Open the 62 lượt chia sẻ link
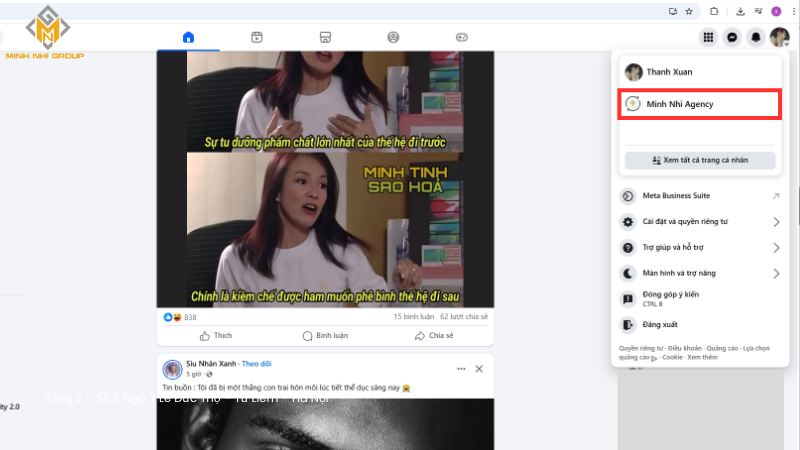Image resolution: width=800 pixels, height=450 pixels. point(464,317)
